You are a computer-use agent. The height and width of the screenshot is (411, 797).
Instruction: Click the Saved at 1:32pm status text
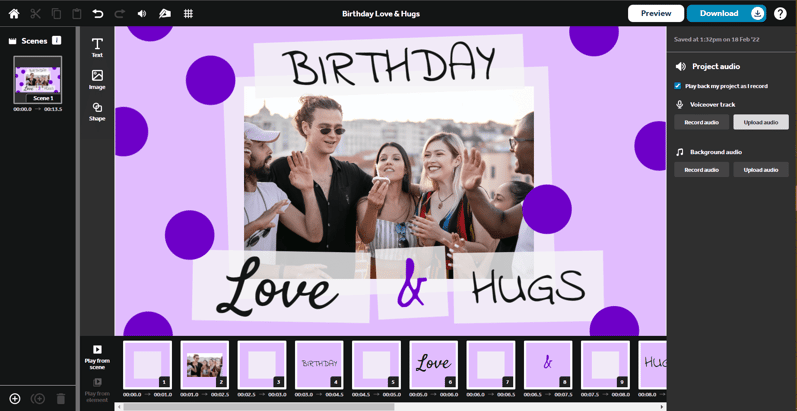pyautogui.click(x=717, y=39)
